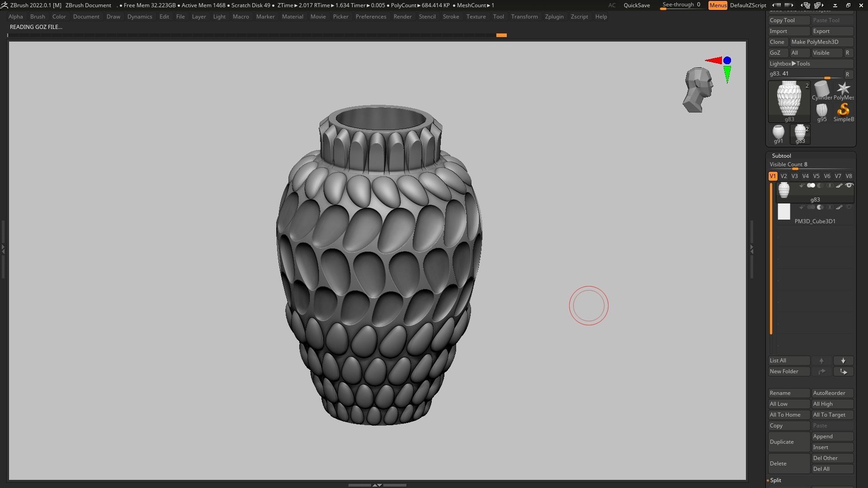Move subtool into folder below arrow
The image size is (868, 488).
[x=843, y=371]
